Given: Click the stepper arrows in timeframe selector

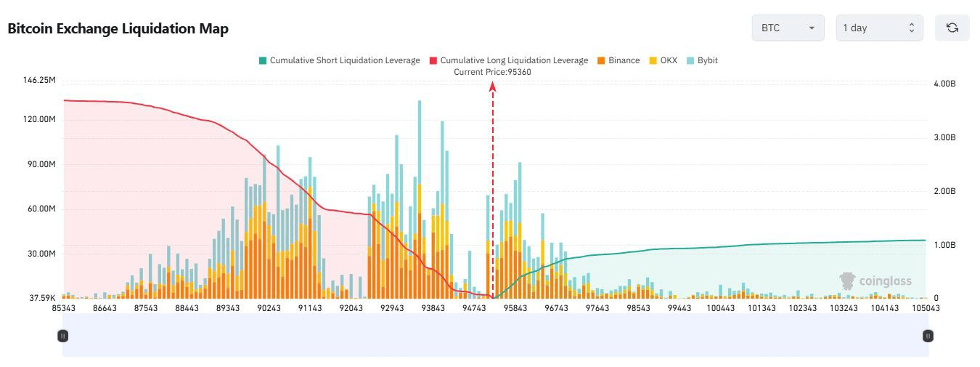Looking at the screenshot, I should pos(912,28).
